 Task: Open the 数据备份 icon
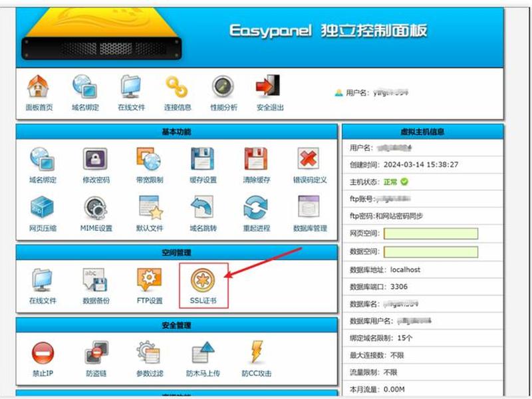(x=95, y=280)
